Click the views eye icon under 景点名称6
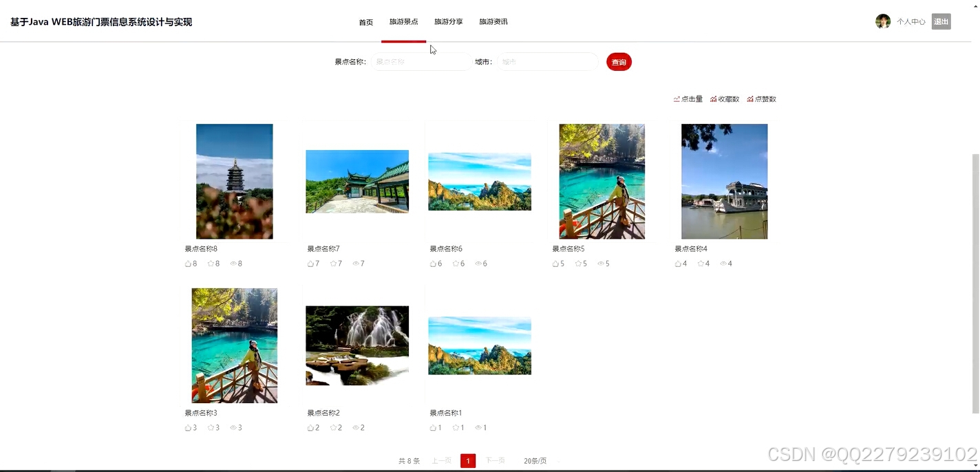This screenshot has height=472, width=980. 478,263
